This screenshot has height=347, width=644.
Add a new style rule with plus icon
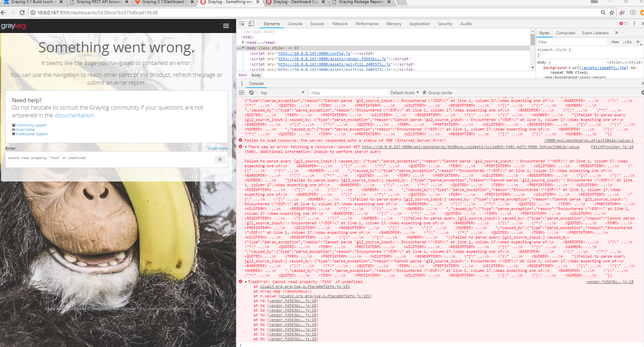[638, 42]
